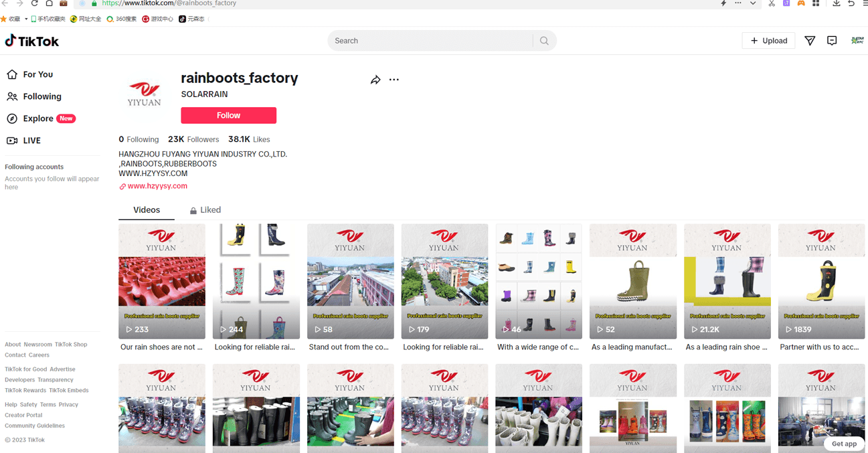Click the browser address bar URL
868x453 pixels.
(169, 3)
